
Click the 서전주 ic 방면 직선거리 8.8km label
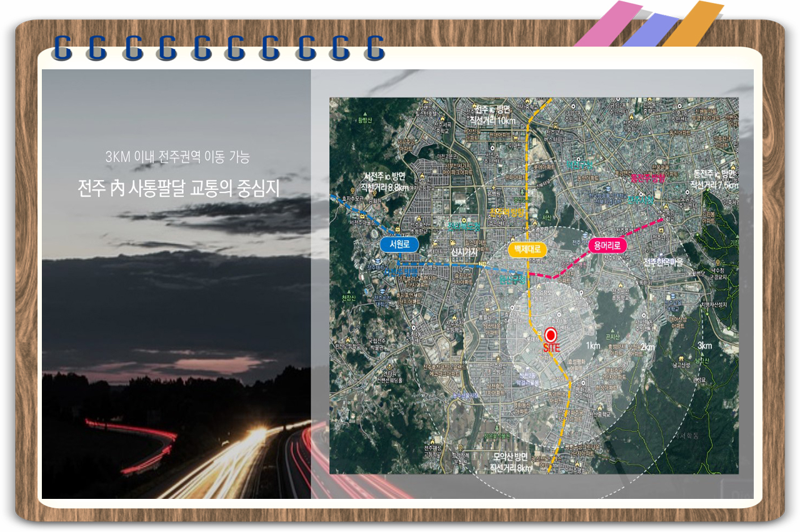[386, 181]
